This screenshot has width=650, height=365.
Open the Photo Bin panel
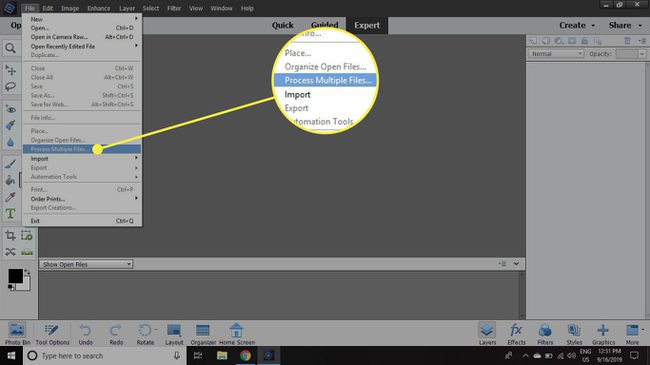tap(17, 334)
